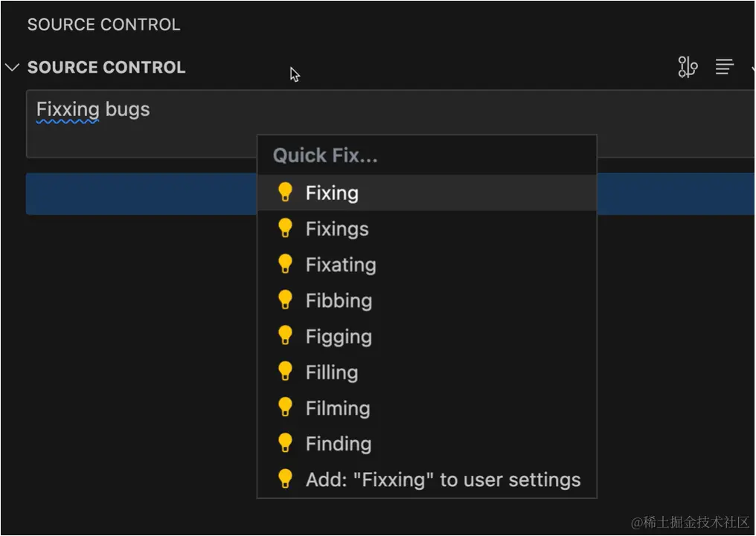Choose the "Filling" quick fix suggestion

point(332,372)
